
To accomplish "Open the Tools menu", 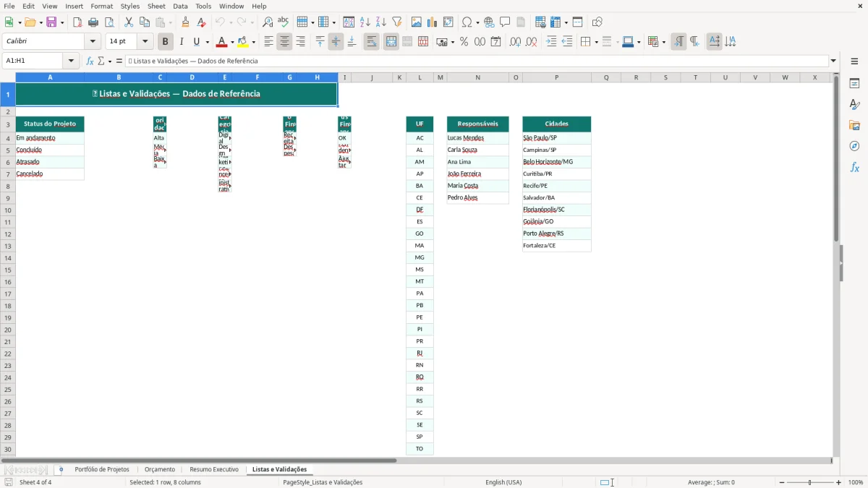I will pyautogui.click(x=203, y=6).
